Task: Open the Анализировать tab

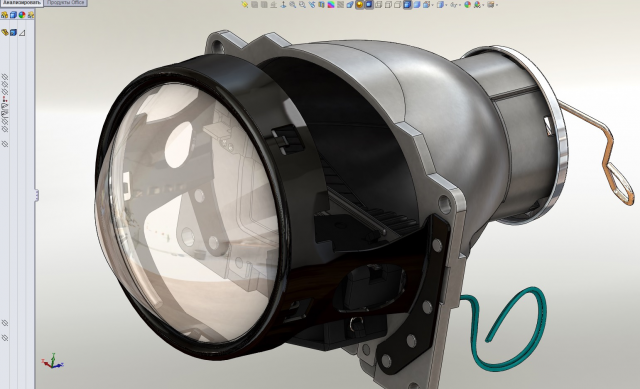Action: (x=21, y=2)
